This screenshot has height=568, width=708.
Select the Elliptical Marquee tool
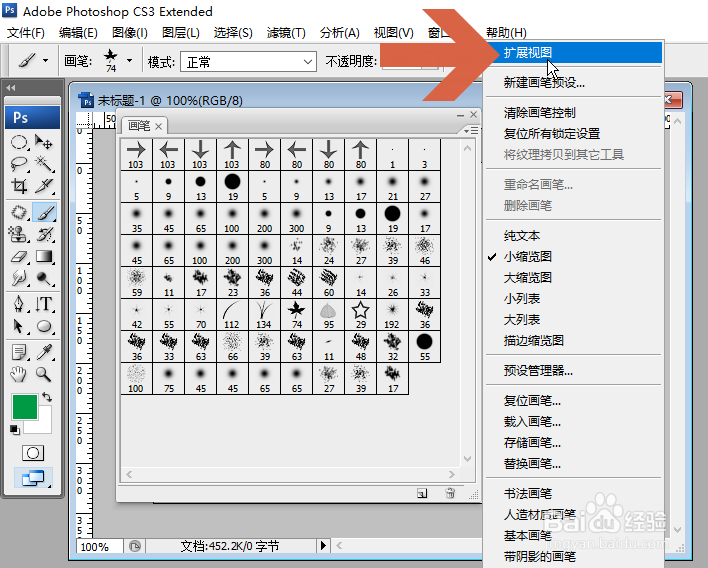[x=19, y=143]
